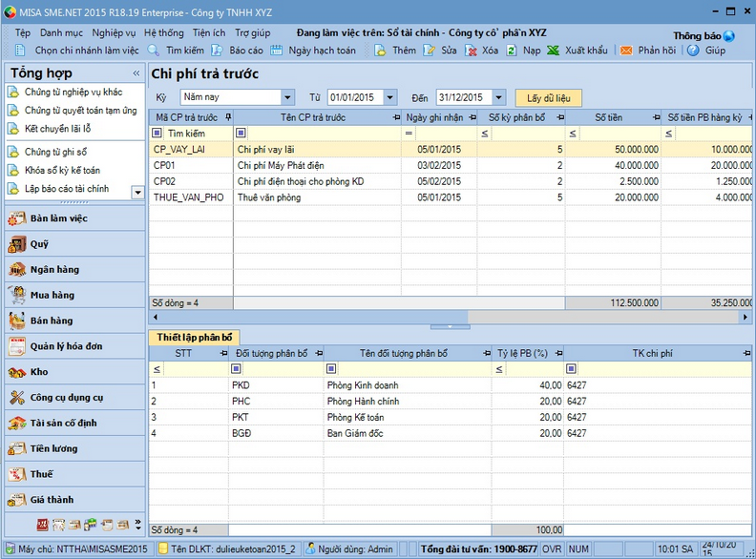The width and height of the screenshot is (756, 559).
Task: Expand more sidebar module icons chevron
Action: click(x=138, y=525)
